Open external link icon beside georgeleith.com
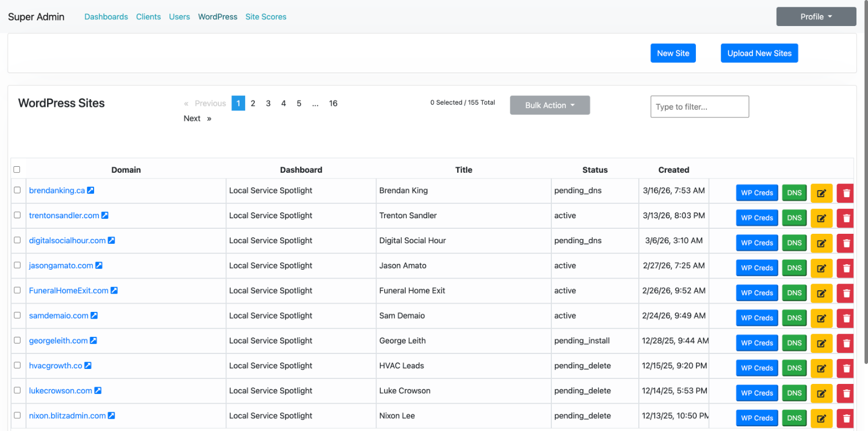The height and width of the screenshot is (431, 868). tap(94, 340)
